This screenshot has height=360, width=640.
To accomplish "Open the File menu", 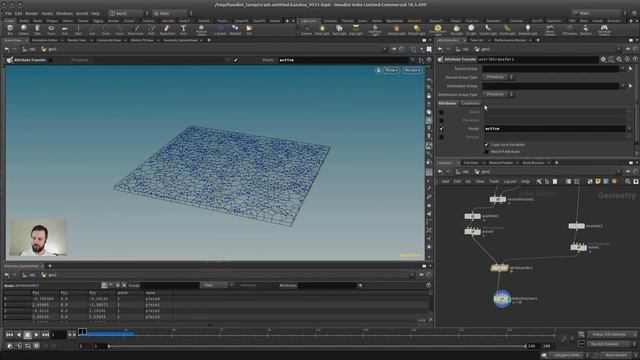I will click(x=8, y=13).
